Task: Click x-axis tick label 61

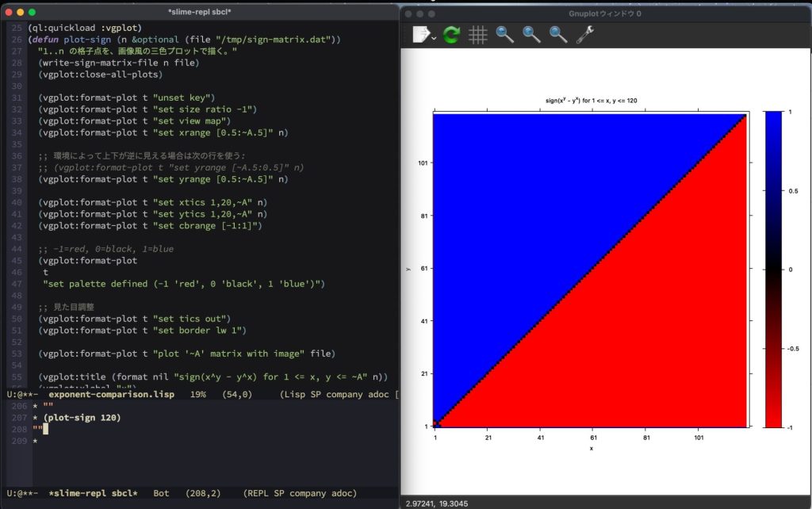Action: (593, 438)
